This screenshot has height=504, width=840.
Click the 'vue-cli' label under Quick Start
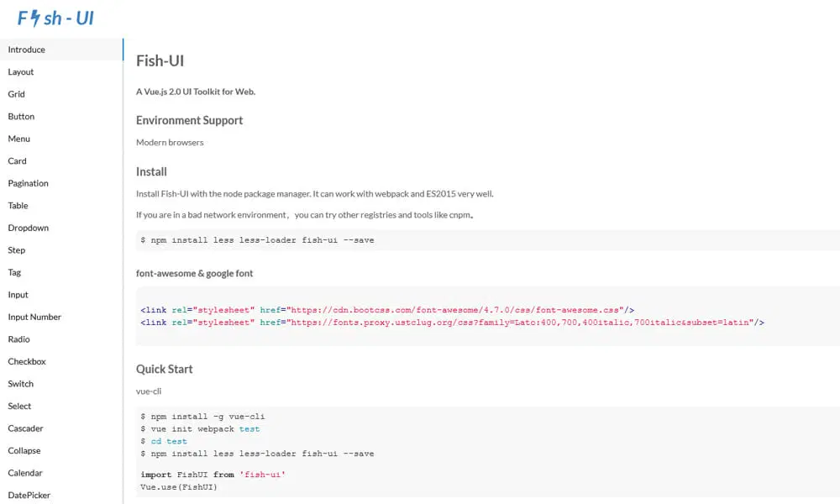[x=149, y=391]
